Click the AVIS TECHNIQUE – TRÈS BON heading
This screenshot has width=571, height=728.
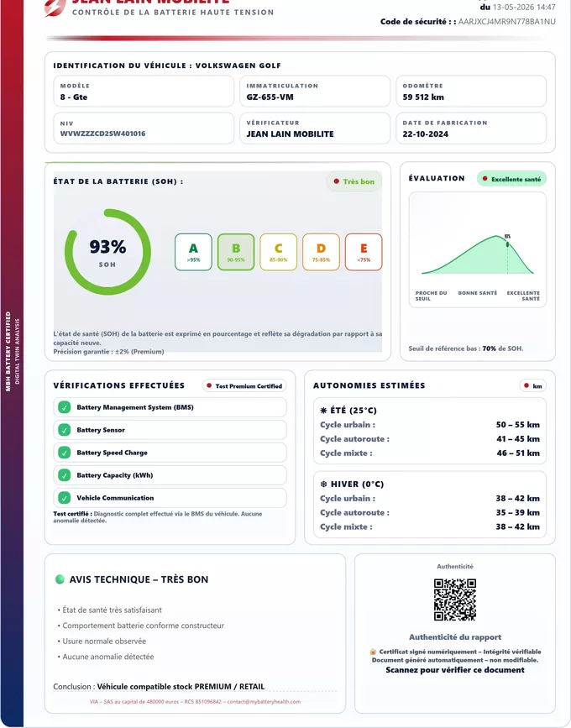[139, 579]
